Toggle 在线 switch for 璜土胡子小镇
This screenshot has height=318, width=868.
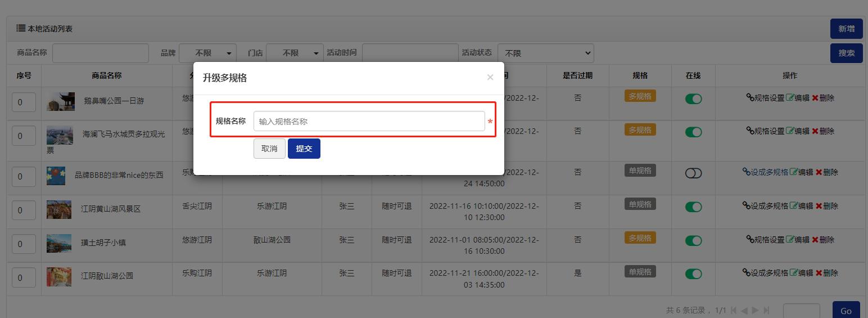[x=694, y=241]
